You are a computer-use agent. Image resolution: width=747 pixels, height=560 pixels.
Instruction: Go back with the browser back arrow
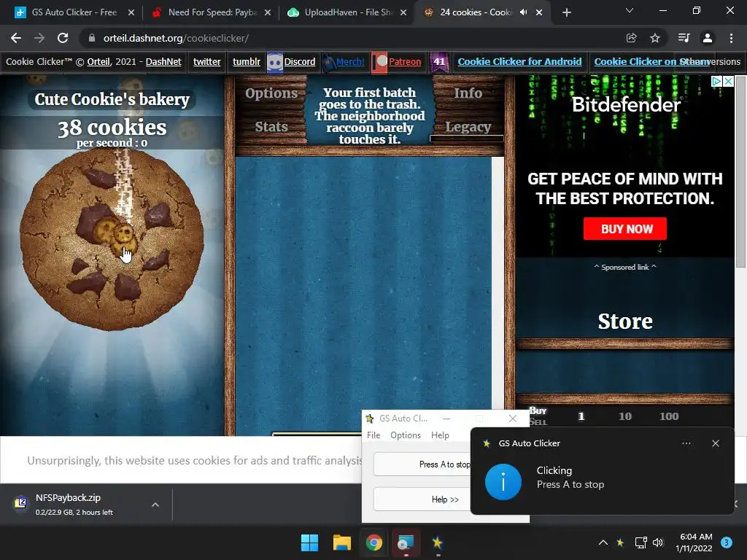(16, 38)
